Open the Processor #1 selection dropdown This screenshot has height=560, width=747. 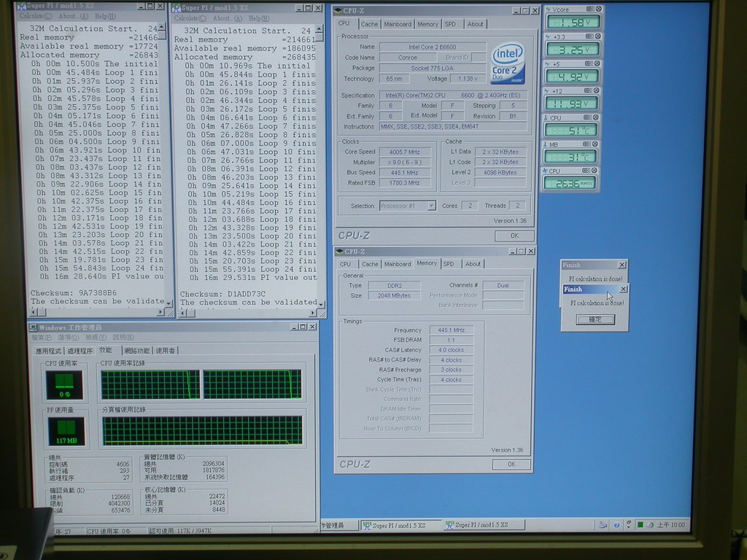[431, 206]
